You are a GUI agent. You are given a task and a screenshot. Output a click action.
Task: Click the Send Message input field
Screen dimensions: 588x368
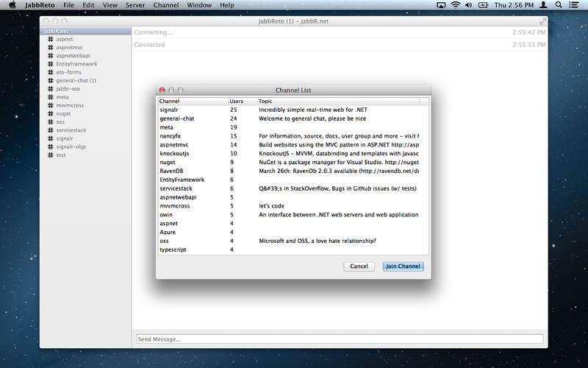click(x=340, y=339)
